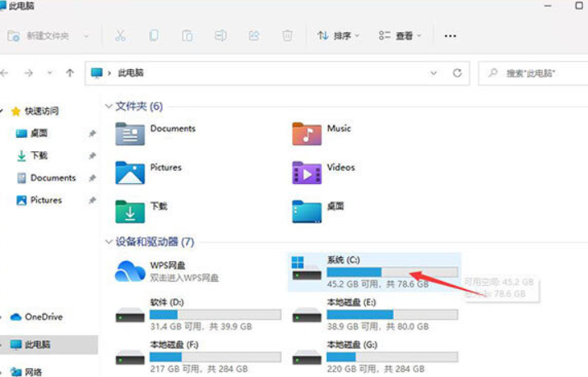Open the WPS网盘 cloud drive
Image resolution: width=588 pixels, height=377 pixels.
tap(130, 271)
